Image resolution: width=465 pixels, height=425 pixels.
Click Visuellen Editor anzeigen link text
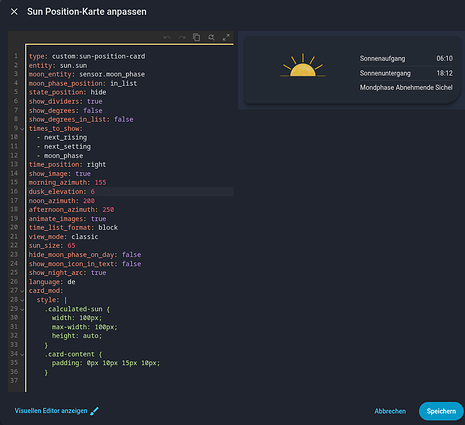click(x=51, y=411)
